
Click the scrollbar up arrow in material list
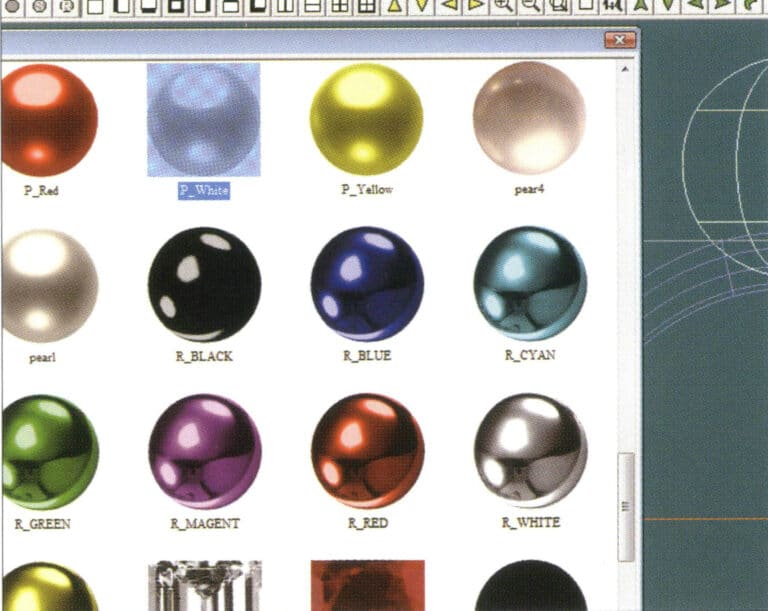(x=625, y=70)
